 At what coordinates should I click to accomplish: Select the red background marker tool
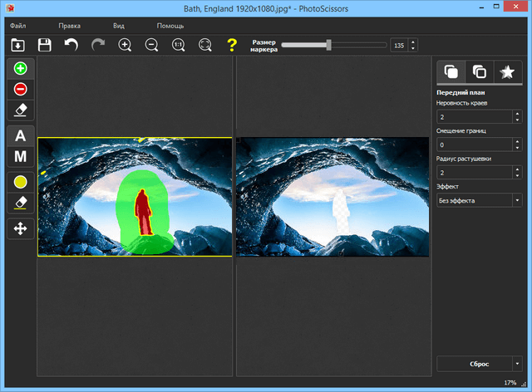pyautogui.click(x=21, y=89)
